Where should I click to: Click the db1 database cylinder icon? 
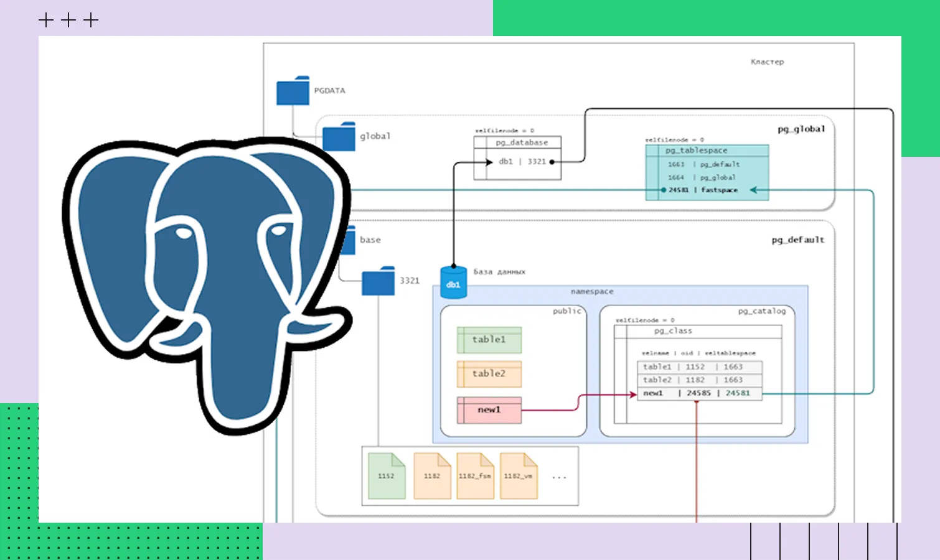[x=453, y=283]
